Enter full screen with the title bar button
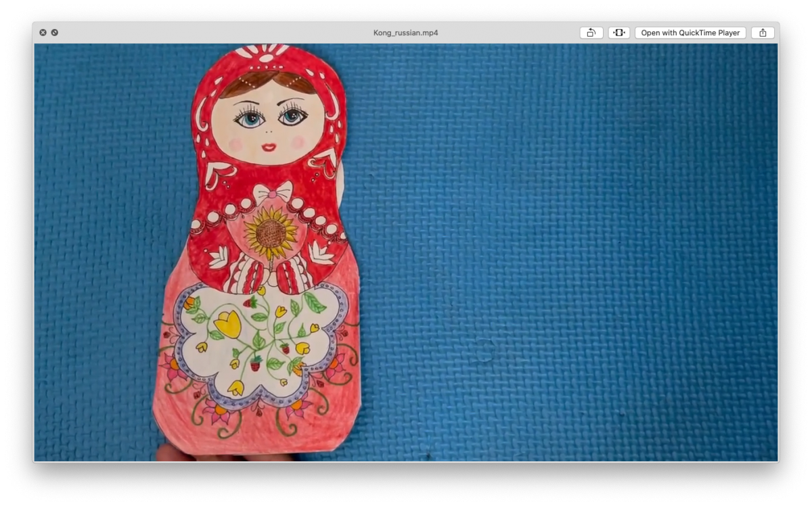The height and width of the screenshot is (506, 812). (55, 32)
